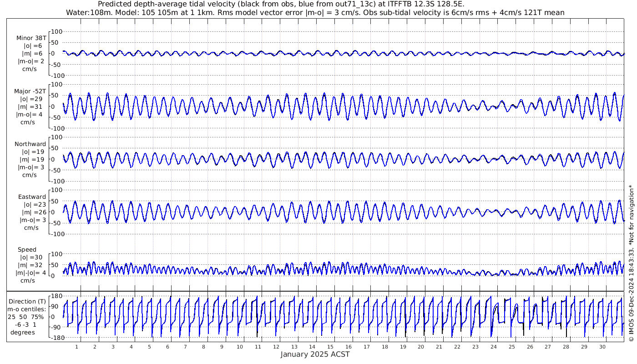Click the '180' tick on the Direction axis
637x364 pixels.
tap(56, 296)
